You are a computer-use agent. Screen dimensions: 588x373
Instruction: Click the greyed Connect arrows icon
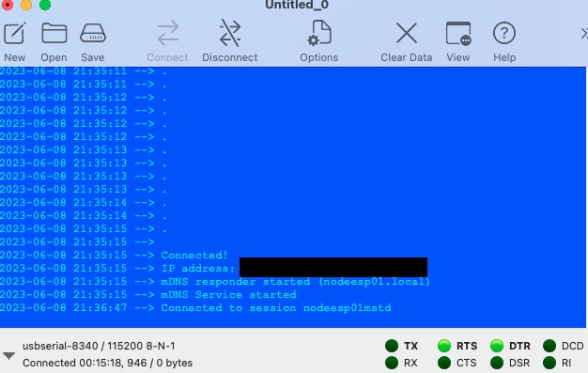click(167, 34)
